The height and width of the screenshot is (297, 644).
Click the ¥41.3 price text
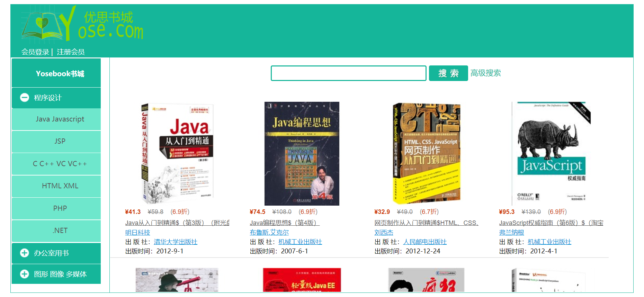tap(133, 212)
